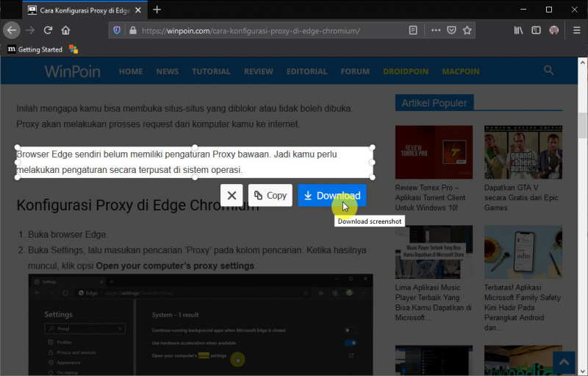This screenshot has height=376, width=588.
Task: Open Terbatas! Aplikasi Microsoft Family Safety link
Action: [523, 308]
